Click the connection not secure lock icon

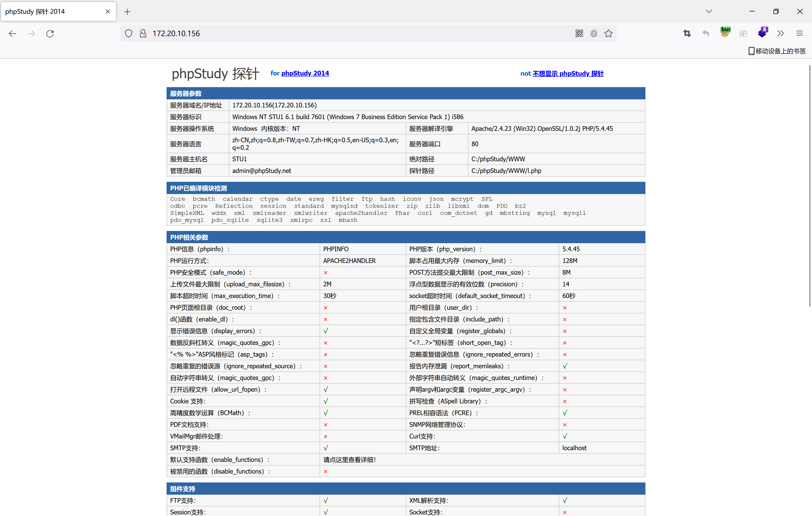[143, 33]
